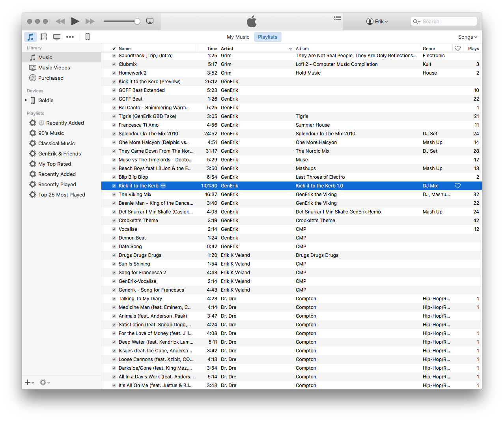504x421 pixels.
Task: Switch to the TV Shows library icon
Action: (57, 37)
